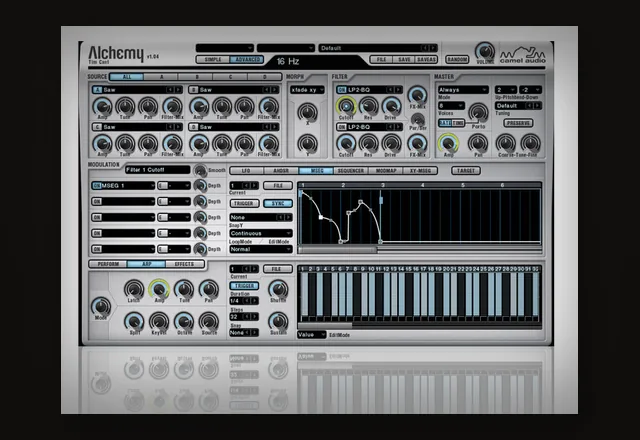
Task: Open the Continuous LoopMode dropdown
Action: click(261, 233)
